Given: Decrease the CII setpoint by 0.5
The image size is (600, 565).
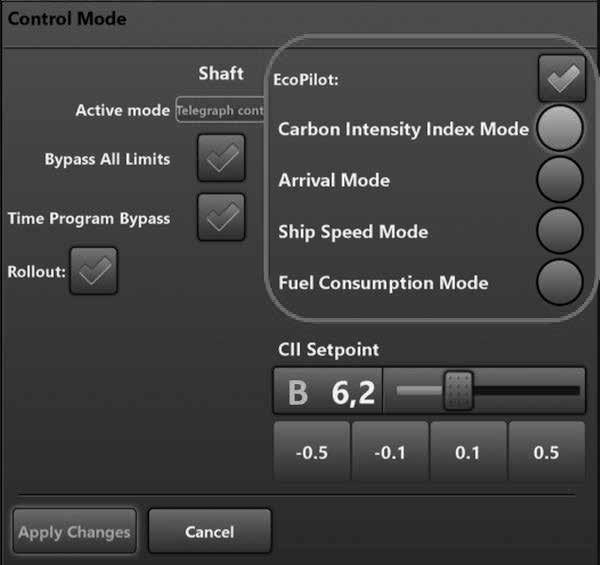Looking at the screenshot, I should (312, 452).
